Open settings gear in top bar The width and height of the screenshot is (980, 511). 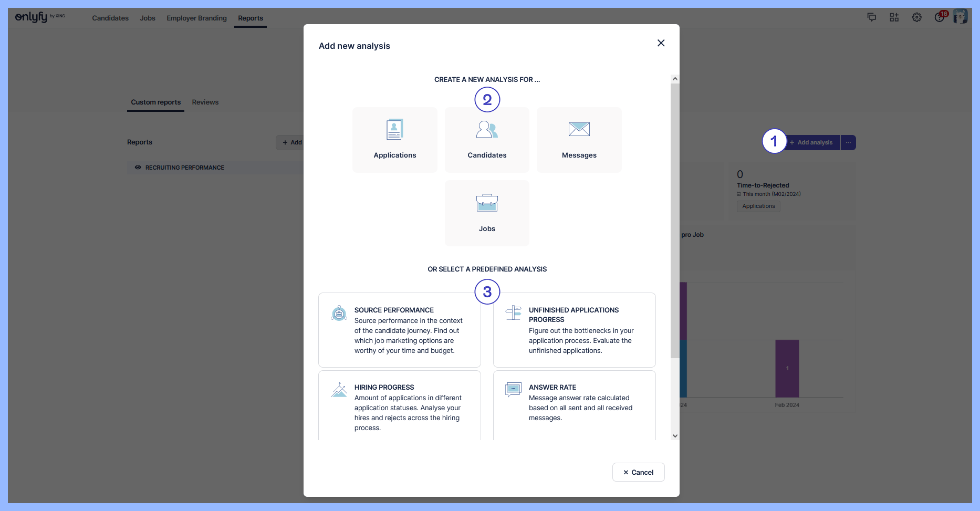pyautogui.click(x=916, y=17)
